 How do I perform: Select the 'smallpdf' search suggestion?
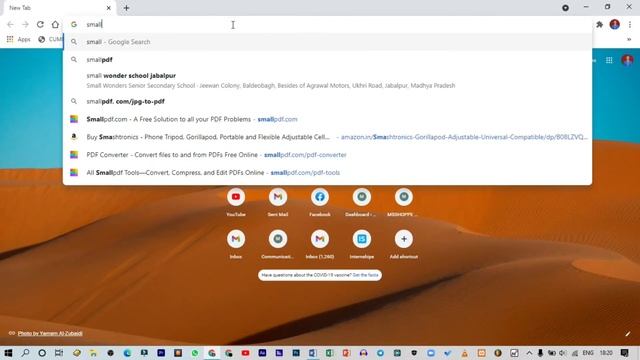pyautogui.click(x=327, y=60)
